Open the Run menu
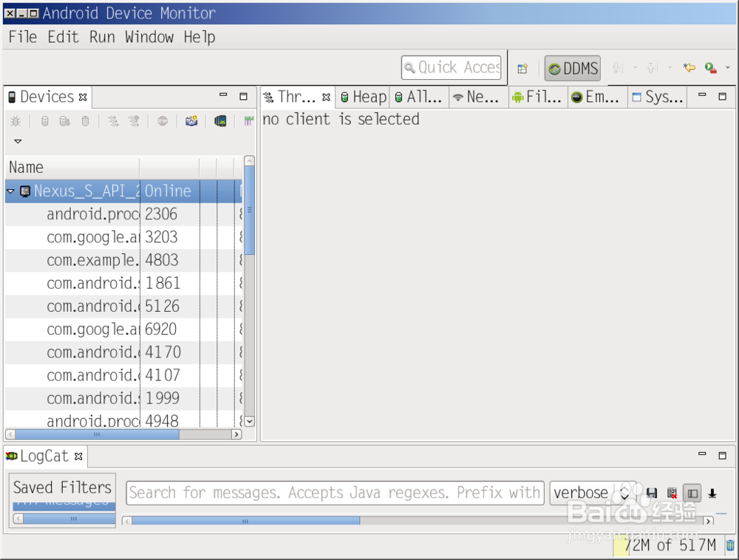Image resolution: width=739 pixels, height=560 pixels. point(102,37)
